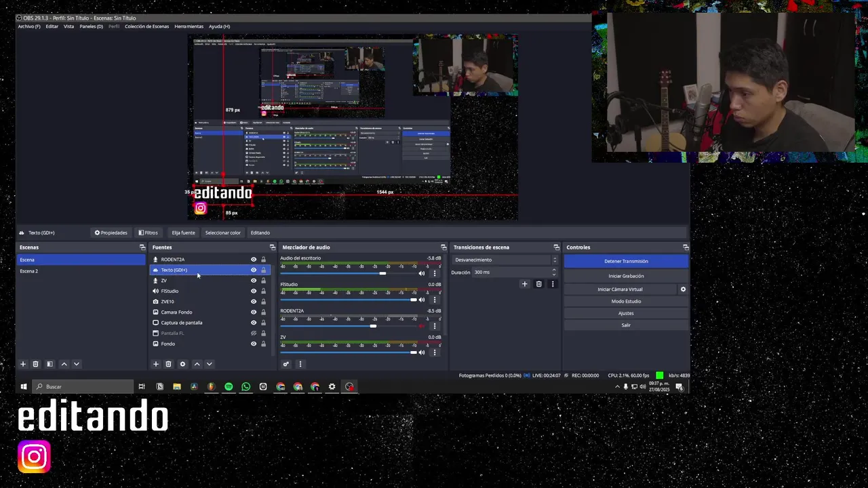Click Audio del escritorio volume slider

[347, 273]
